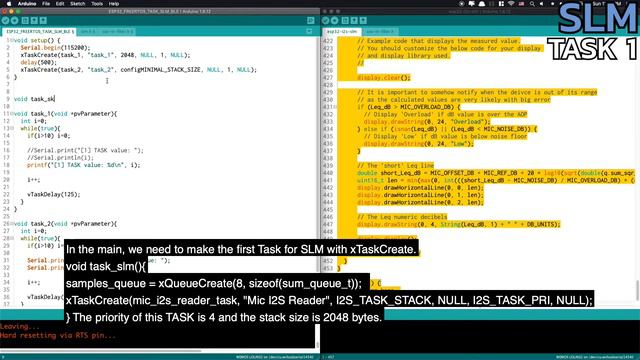
Task: Open Serial Monitor in left Arduino window
Action: pos(311,20)
